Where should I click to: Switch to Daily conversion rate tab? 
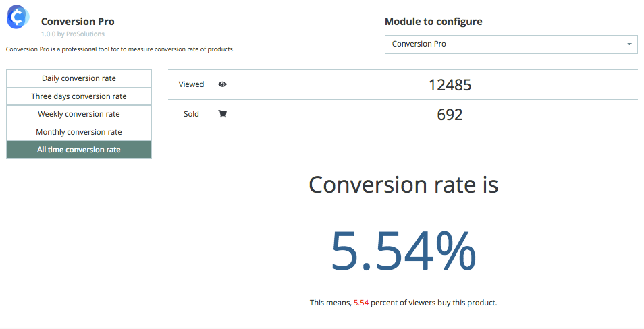coord(79,78)
